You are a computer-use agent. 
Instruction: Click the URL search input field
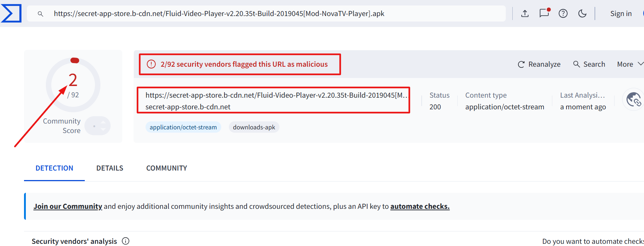click(266, 13)
